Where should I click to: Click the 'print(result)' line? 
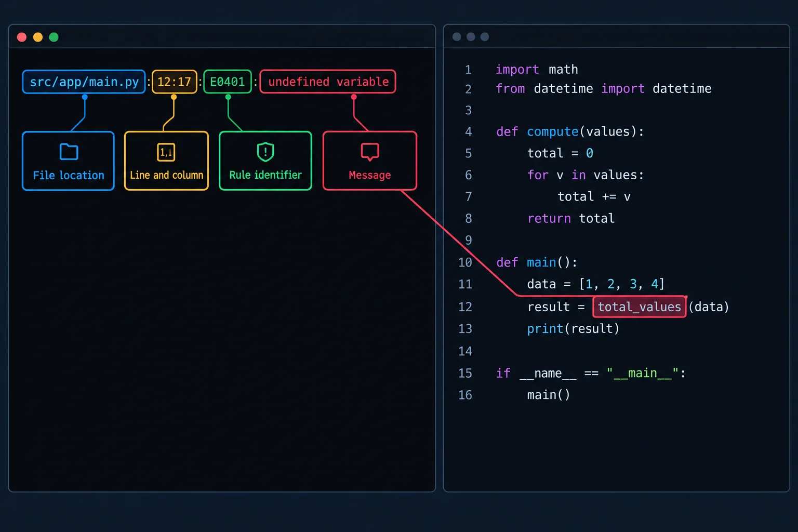coord(573,329)
